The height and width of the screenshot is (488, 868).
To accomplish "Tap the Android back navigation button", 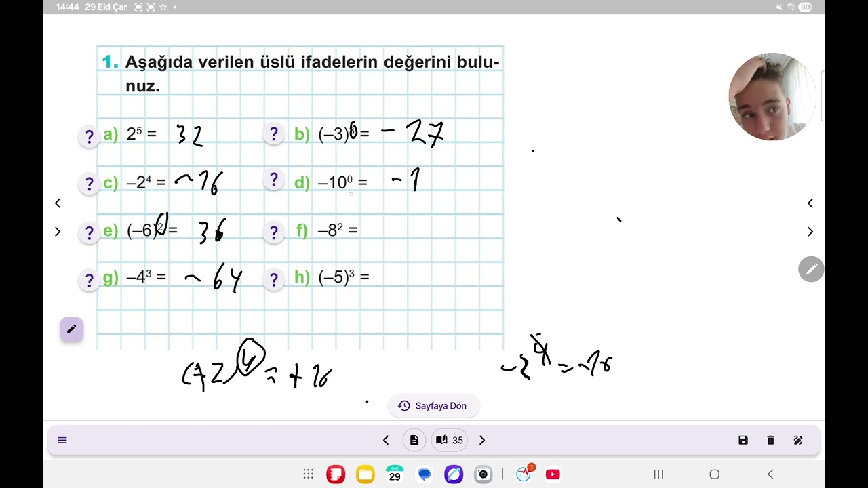I will click(x=770, y=474).
